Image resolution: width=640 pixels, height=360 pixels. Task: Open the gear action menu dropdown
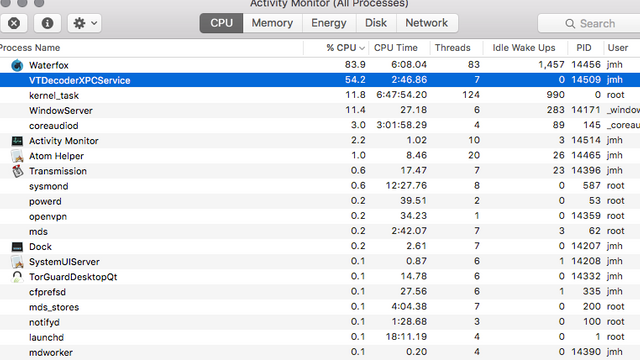click(84, 23)
